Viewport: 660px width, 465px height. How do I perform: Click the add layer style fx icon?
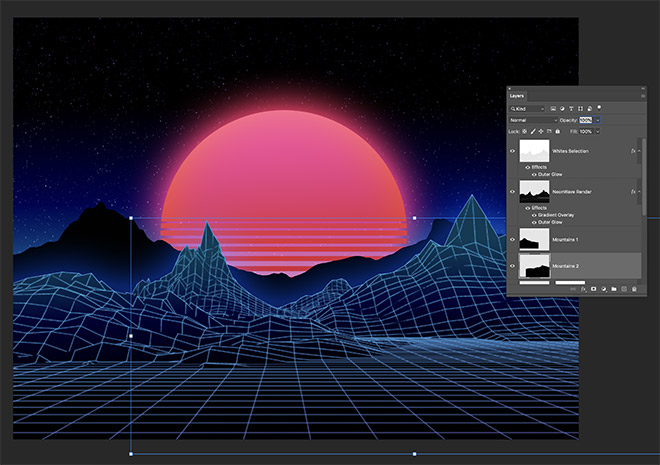(x=583, y=288)
